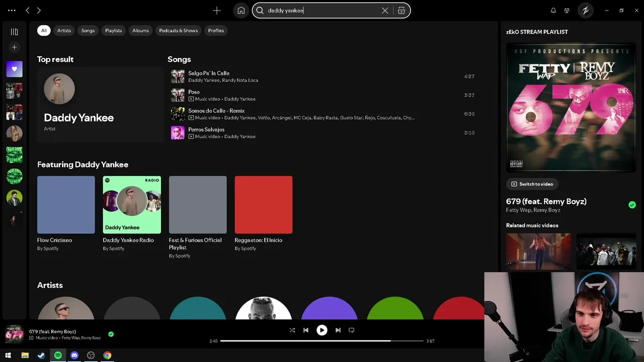Open the OBS icon in the taskbar
The width and height of the screenshot is (644, 362).
(x=91, y=355)
